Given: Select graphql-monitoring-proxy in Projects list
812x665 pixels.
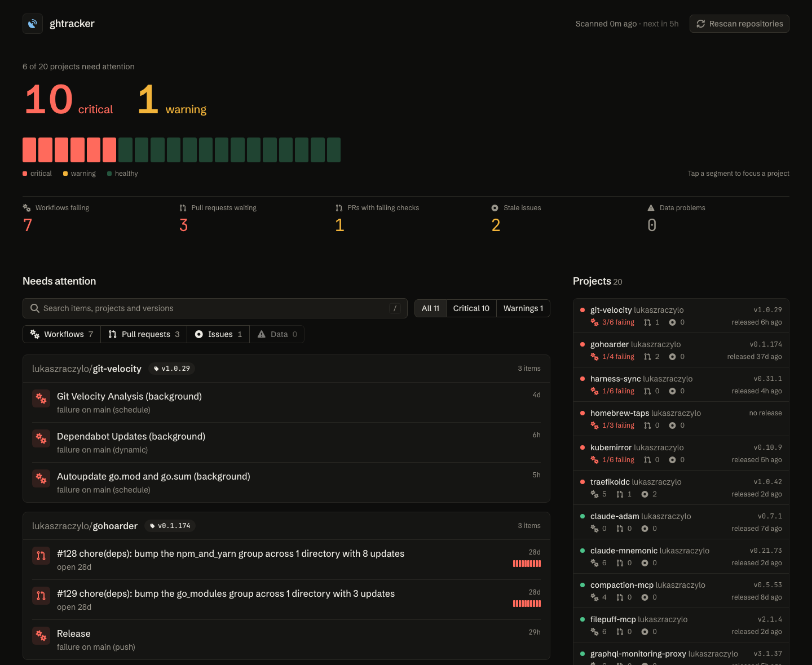Looking at the screenshot, I should pyautogui.click(x=681, y=654).
